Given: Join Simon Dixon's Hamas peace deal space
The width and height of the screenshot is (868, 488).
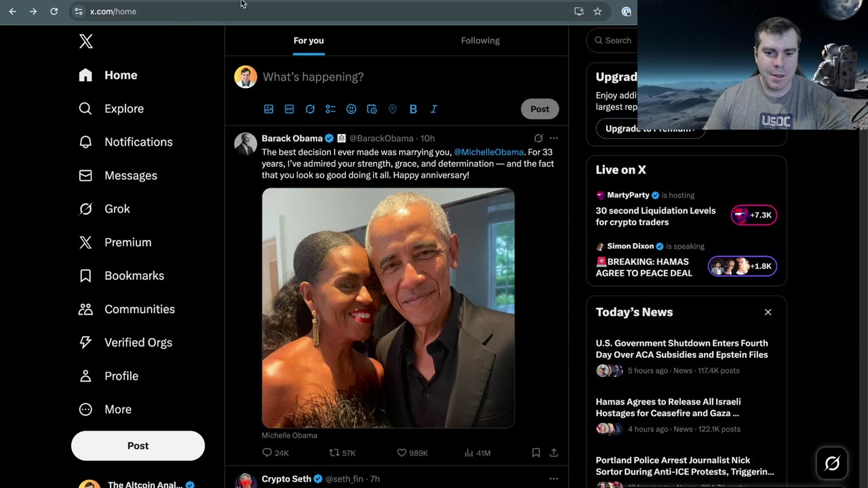Looking at the screenshot, I should pyautogui.click(x=644, y=268).
